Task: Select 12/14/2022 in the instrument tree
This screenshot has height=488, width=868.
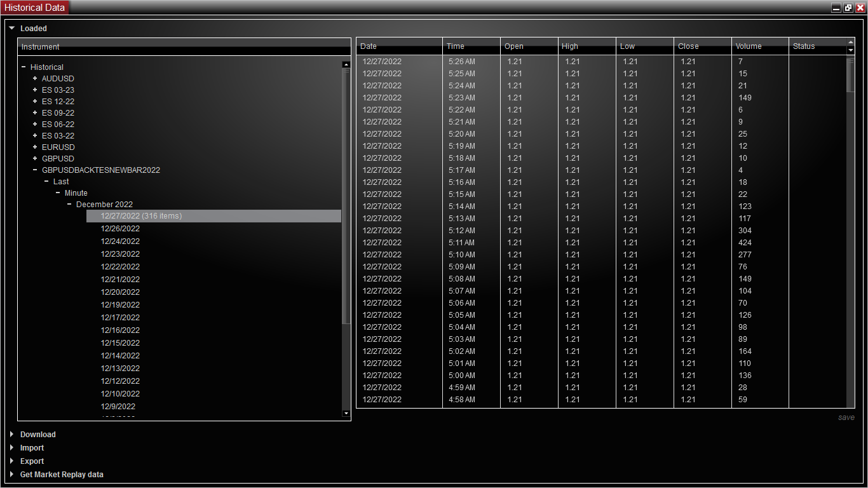Action: pyautogui.click(x=120, y=356)
